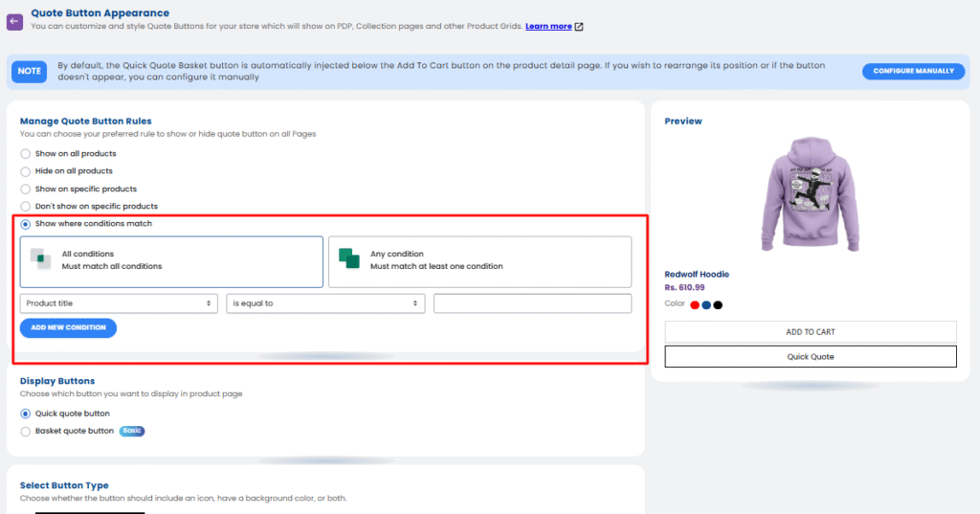
Task: Click the Basic badge next to Basket quote
Action: [132, 431]
